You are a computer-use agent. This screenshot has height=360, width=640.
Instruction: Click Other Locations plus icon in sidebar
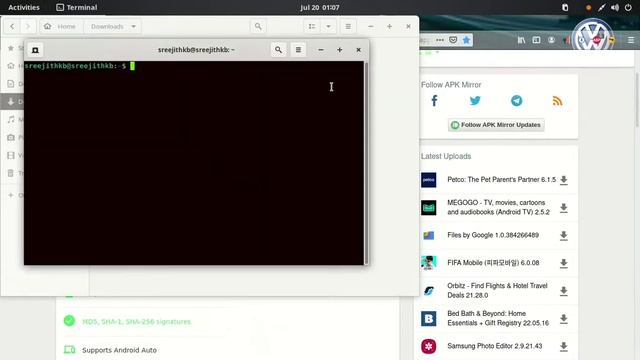click(11, 195)
